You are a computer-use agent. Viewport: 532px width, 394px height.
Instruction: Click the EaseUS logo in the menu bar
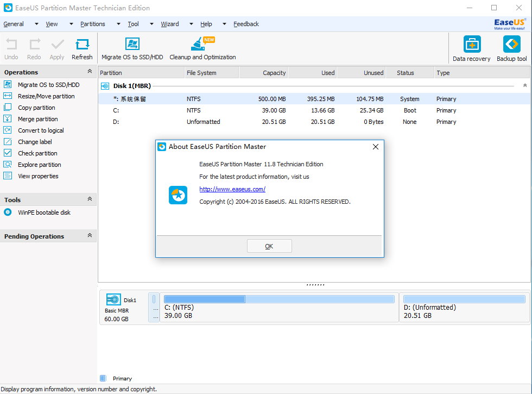(x=510, y=24)
